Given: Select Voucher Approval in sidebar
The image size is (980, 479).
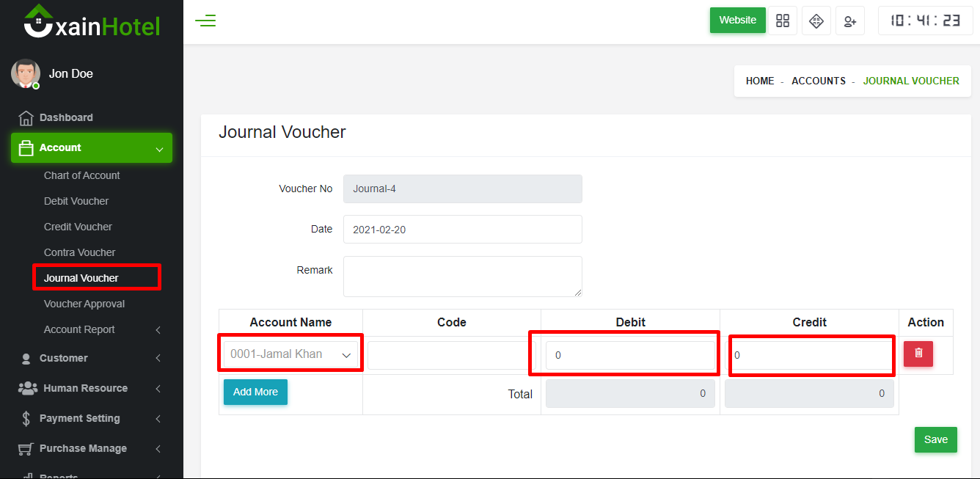Looking at the screenshot, I should pyautogui.click(x=84, y=304).
